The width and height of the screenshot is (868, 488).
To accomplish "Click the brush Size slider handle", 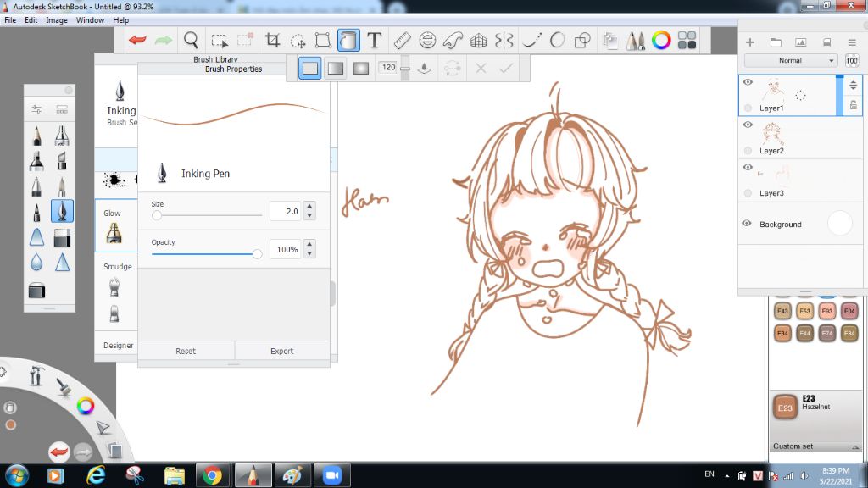I will coord(157,215).
